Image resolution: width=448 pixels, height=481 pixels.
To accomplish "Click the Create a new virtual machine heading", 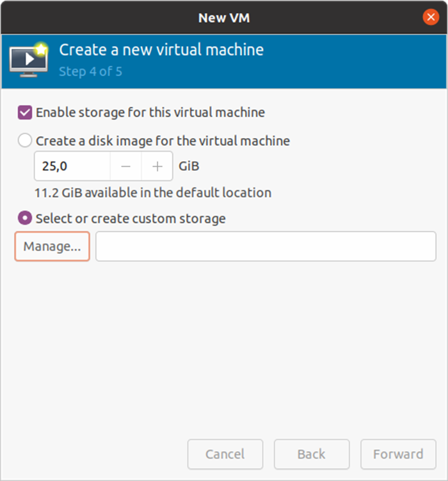I will (161, 50).
